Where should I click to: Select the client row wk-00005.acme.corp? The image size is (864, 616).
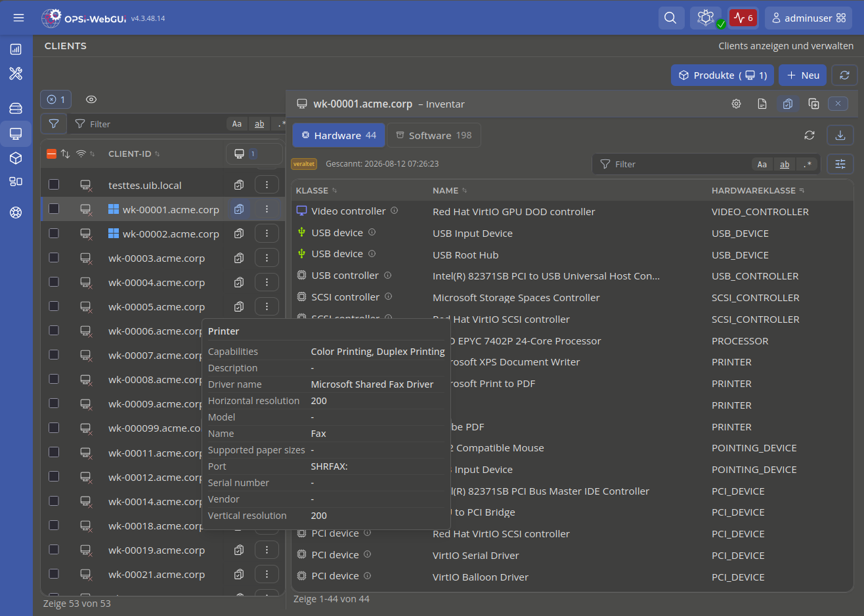(163, 306)
